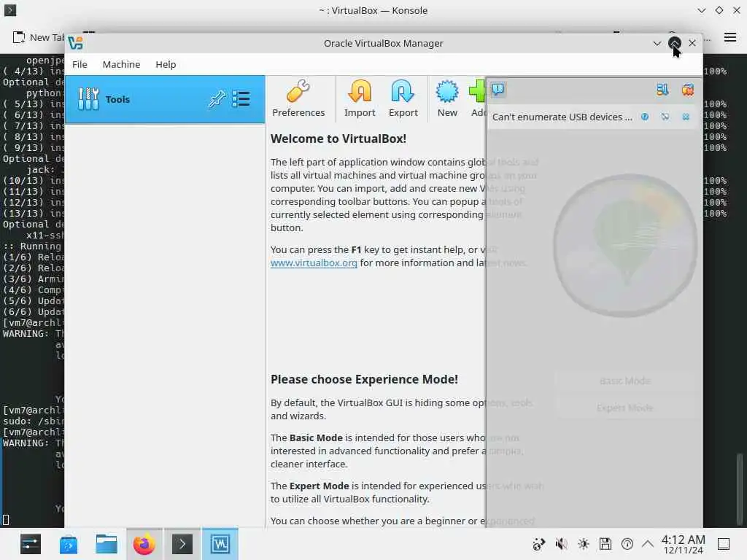The height and width of the screenshot is (560, 747).
Task: Click VirtualBox taskbar entry
Action: point(220,544)
